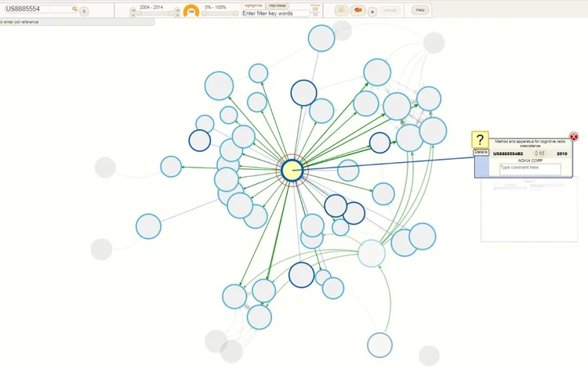
Task: Focus the Enter filter key words field
Action: click(276, 13)
